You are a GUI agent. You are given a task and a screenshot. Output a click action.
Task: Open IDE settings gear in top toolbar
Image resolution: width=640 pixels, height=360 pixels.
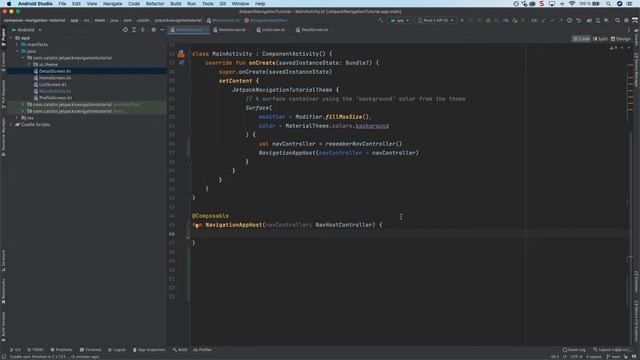click(x=626, y=20)
